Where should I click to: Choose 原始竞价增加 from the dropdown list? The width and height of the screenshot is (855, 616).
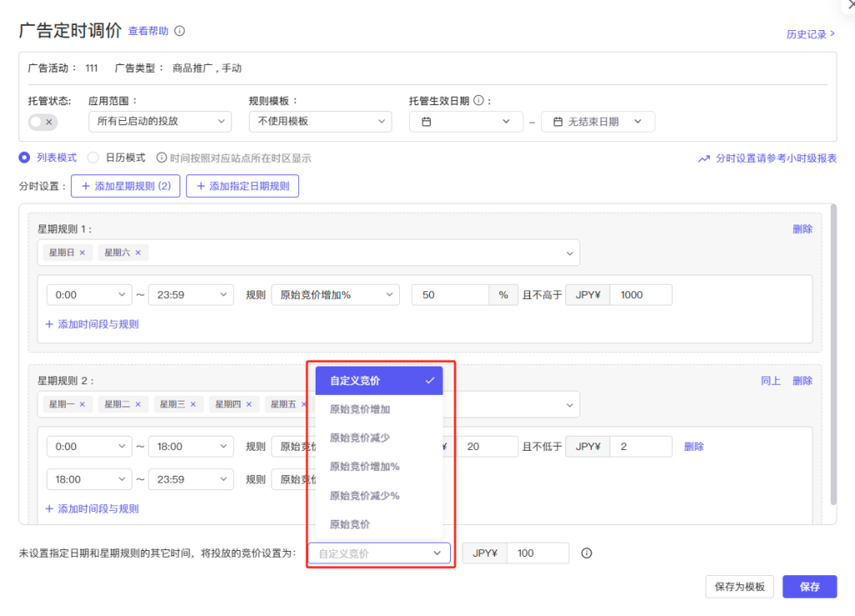379,409
